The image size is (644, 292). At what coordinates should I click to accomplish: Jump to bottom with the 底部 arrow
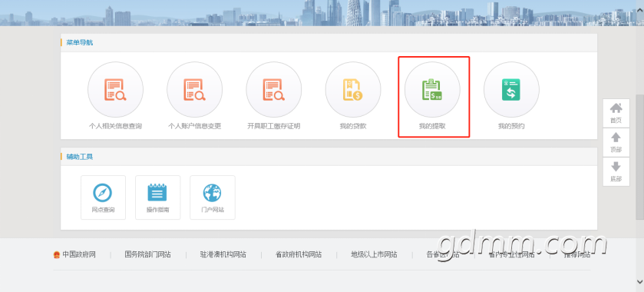click(616, 171)
